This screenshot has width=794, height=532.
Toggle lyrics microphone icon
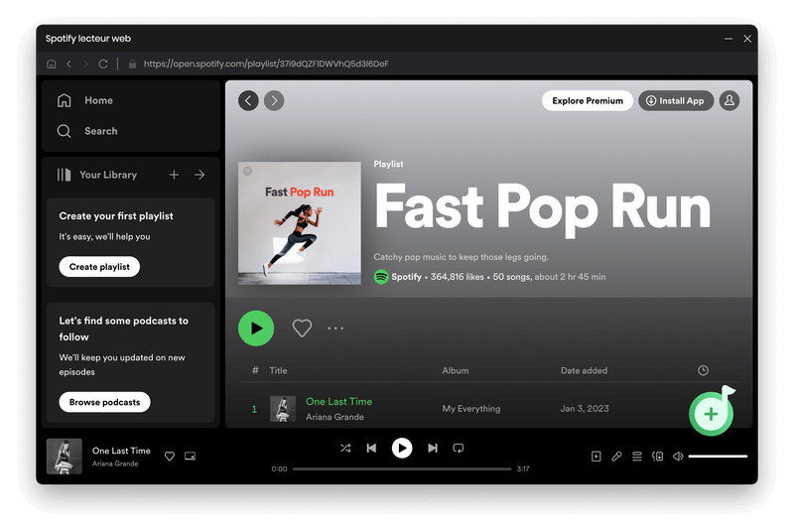pyautogui.click(x=616, y=457)
